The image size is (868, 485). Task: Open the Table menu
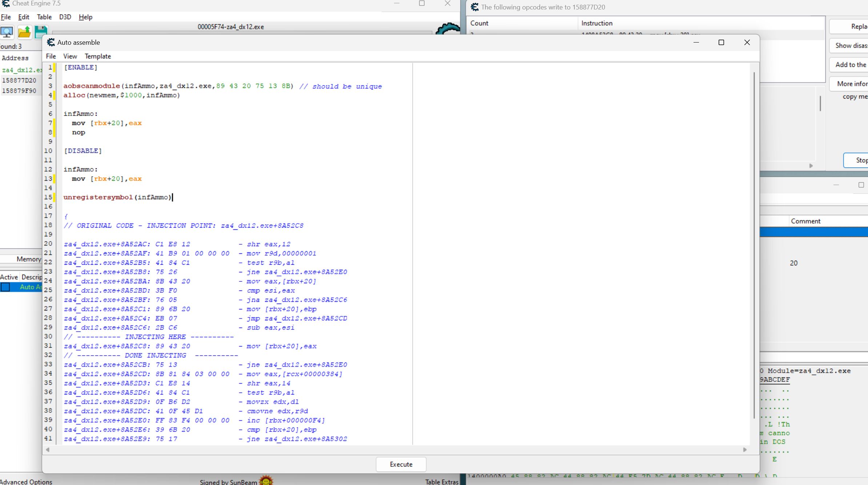pos(44,17)
